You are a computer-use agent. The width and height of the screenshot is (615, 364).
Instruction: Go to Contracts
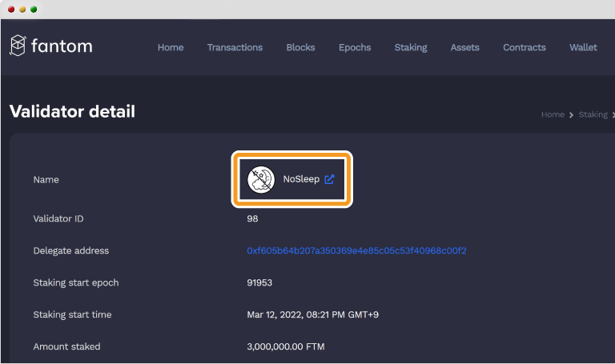pyautogui.click(x=525, y=47)
